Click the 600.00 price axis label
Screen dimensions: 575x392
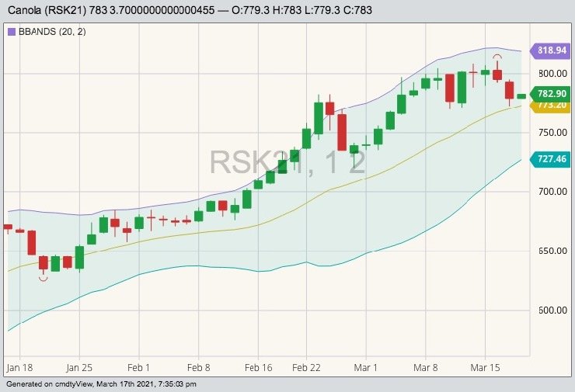(552, 310)
